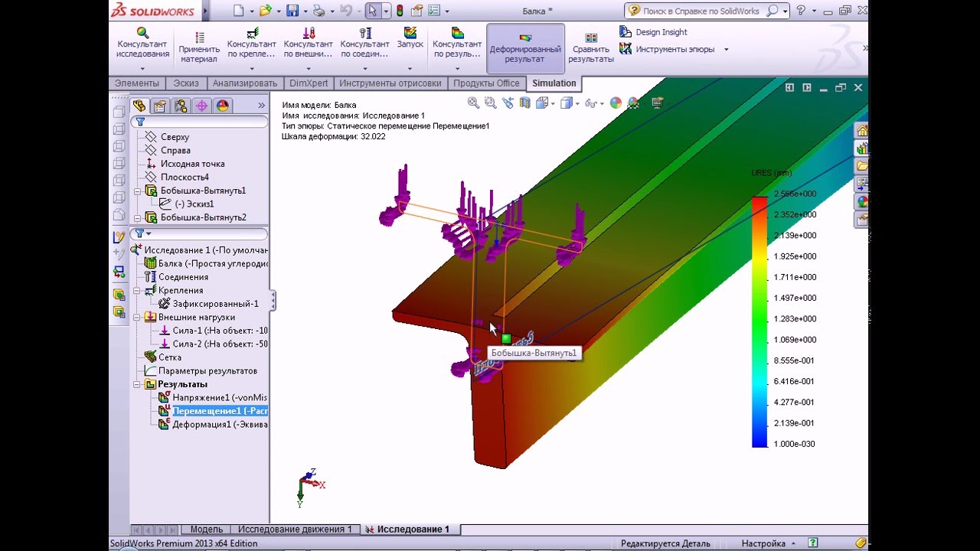Screen dimensions: 980x551
Task: Switch to Элементы tab
Action: point(137,83)
